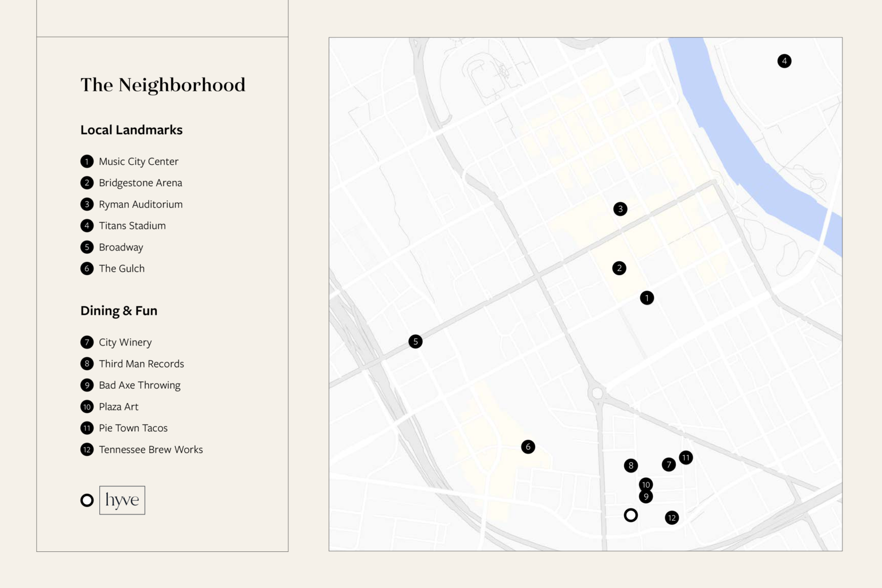Select the Pie Town Tacos text

point(133,428)
